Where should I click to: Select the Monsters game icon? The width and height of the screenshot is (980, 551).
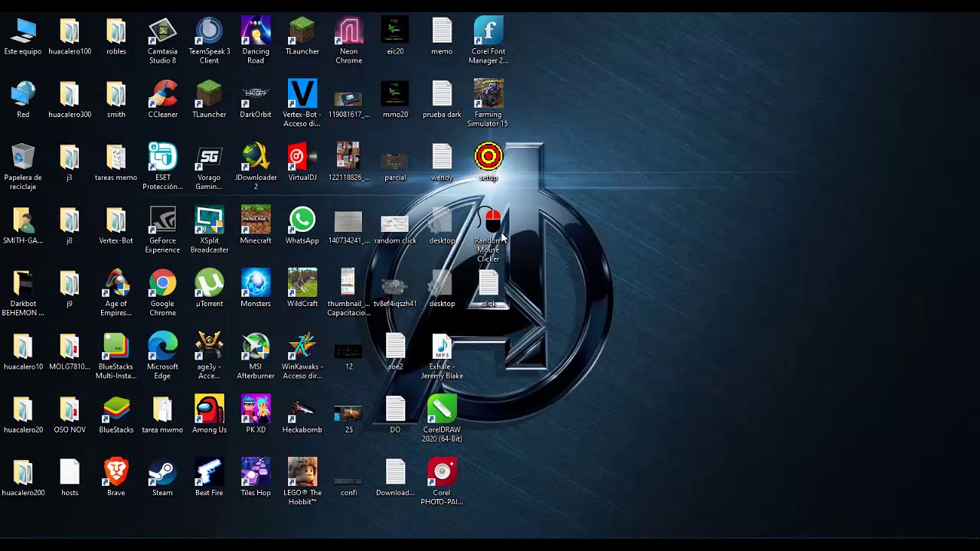click(x=256, y=288)
